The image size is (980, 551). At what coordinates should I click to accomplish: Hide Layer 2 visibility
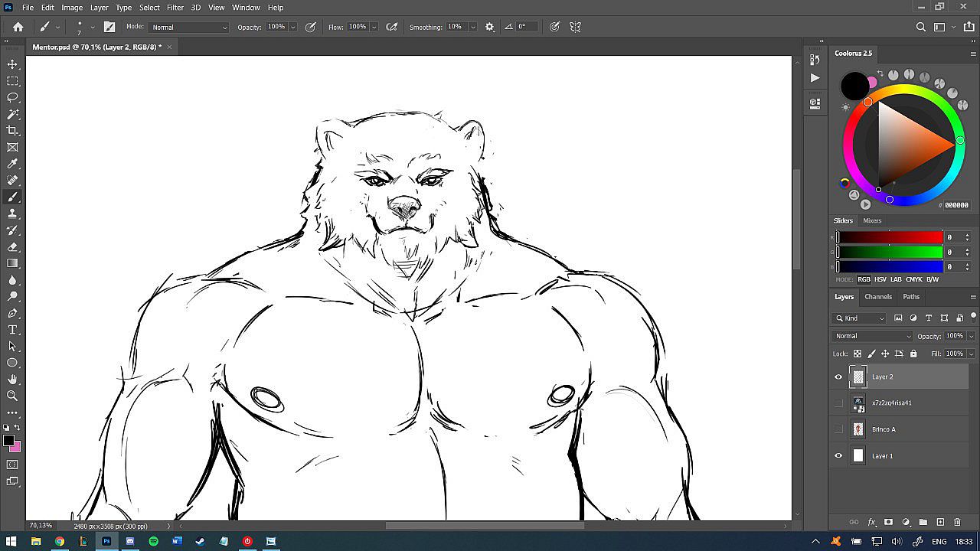pos(838,377)
